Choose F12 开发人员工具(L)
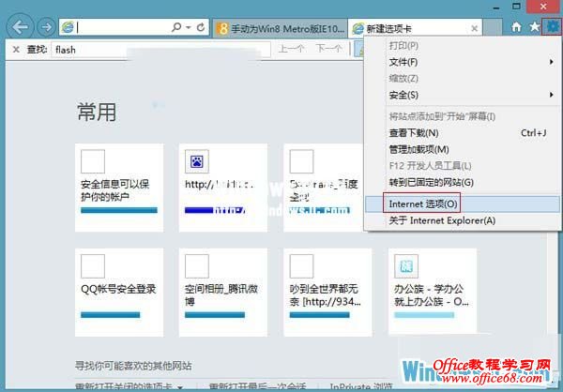The width and height of the screenshot is (563, 392). 430,165
